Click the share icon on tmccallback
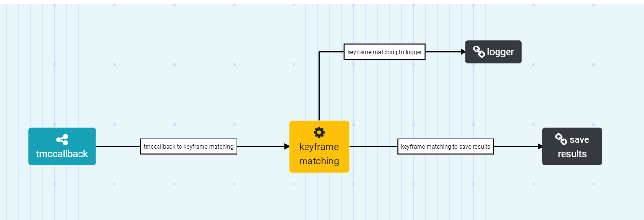644x220 pixels. click(62, 140)
